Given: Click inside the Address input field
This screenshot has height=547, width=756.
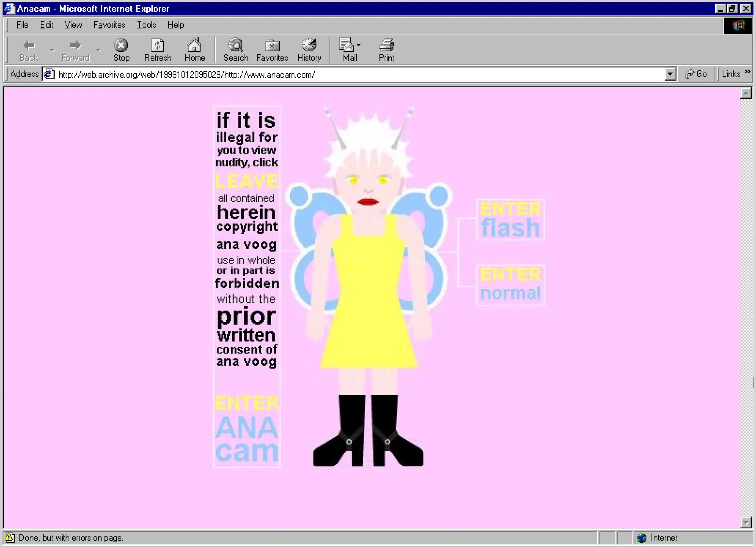Looking at the screenshot, I should tap(293, 74).
